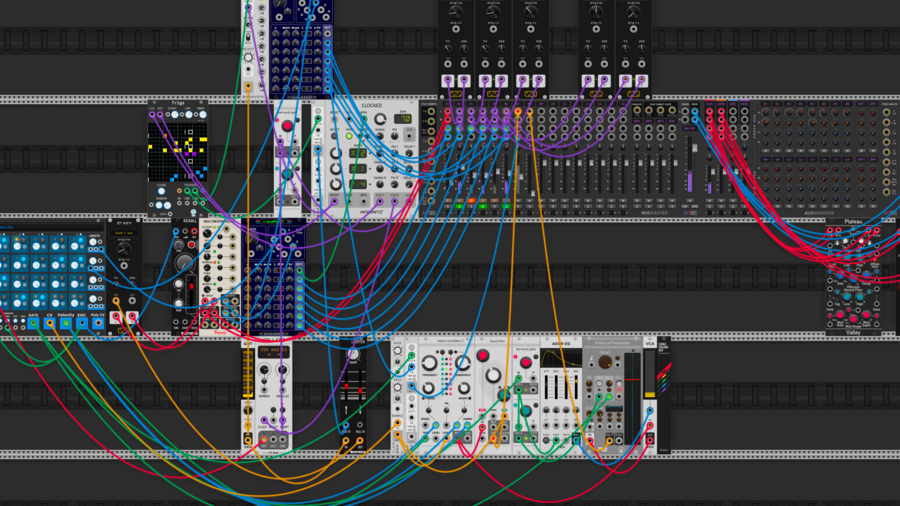Click the DEC slider on ADSR EG
This screenshot has height=506, width=900.
coord(557,388)
